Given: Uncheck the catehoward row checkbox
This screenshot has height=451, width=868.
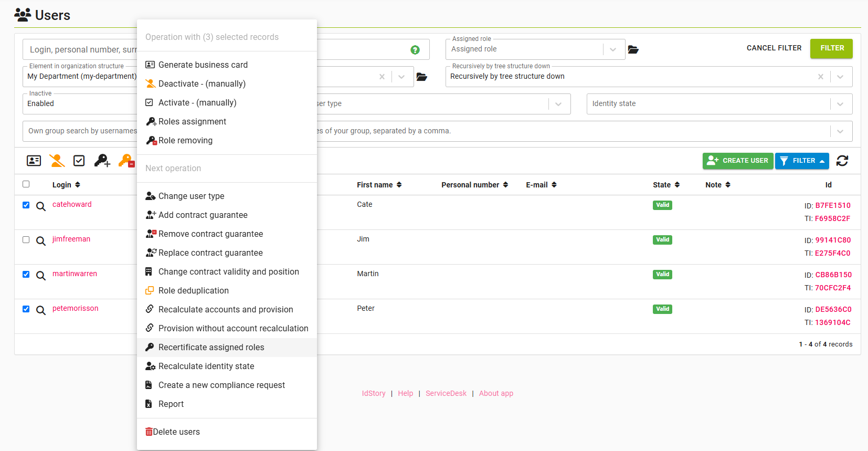Looking at the screenshot, I should click(26, 205).
